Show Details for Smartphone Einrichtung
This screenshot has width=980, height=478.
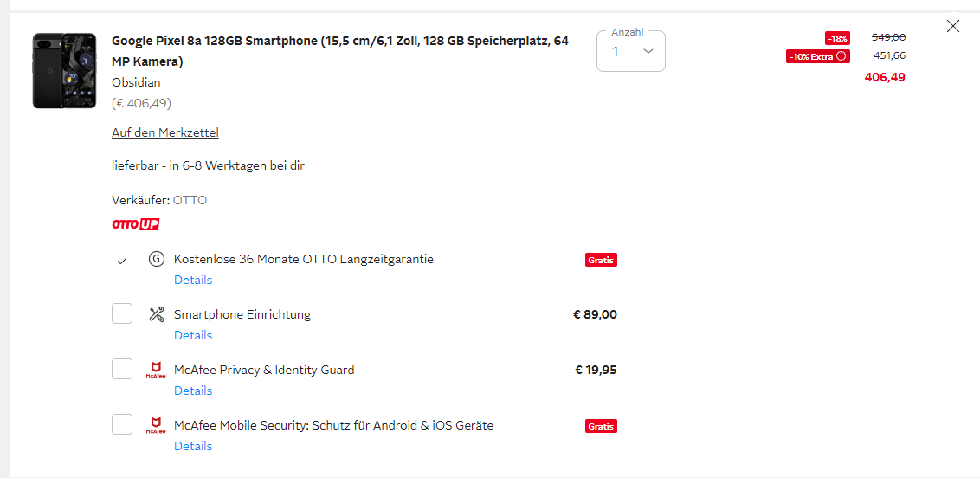193,335
